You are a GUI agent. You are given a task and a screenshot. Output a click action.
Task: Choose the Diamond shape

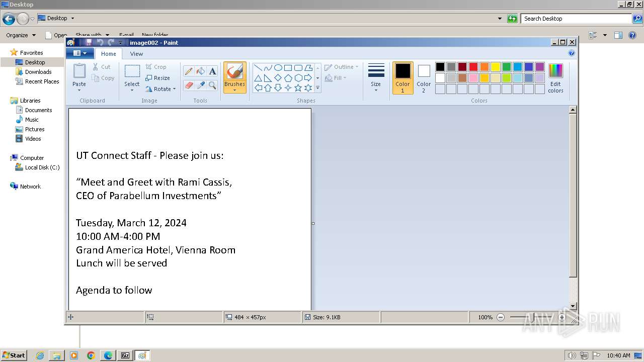pos(278,78)
